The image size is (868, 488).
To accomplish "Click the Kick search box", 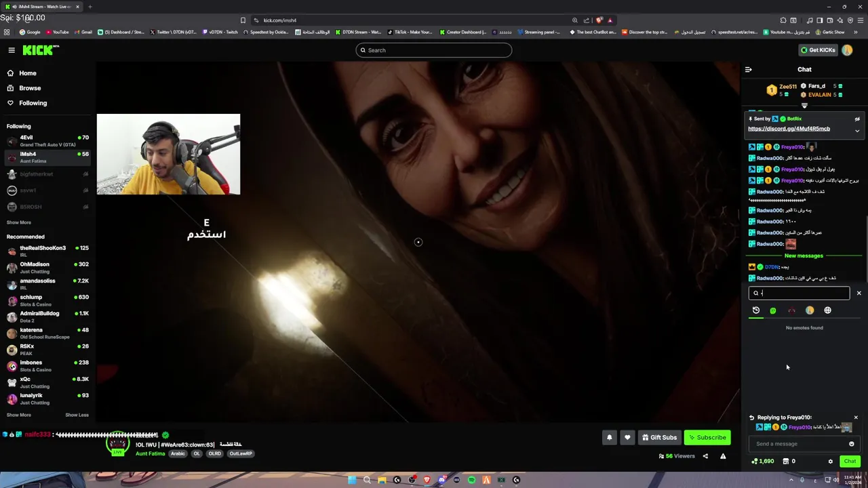I will [x=433, y=50].
